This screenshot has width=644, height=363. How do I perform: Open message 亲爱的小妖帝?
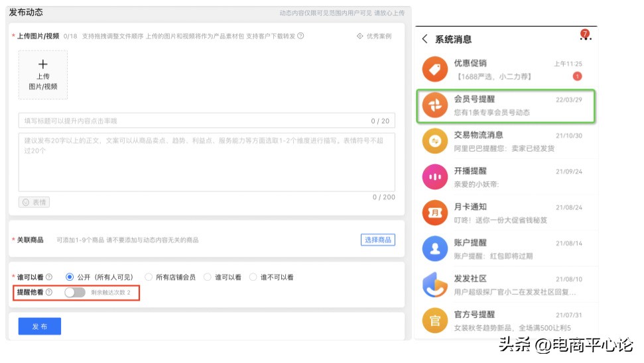[x=476, y=184]
